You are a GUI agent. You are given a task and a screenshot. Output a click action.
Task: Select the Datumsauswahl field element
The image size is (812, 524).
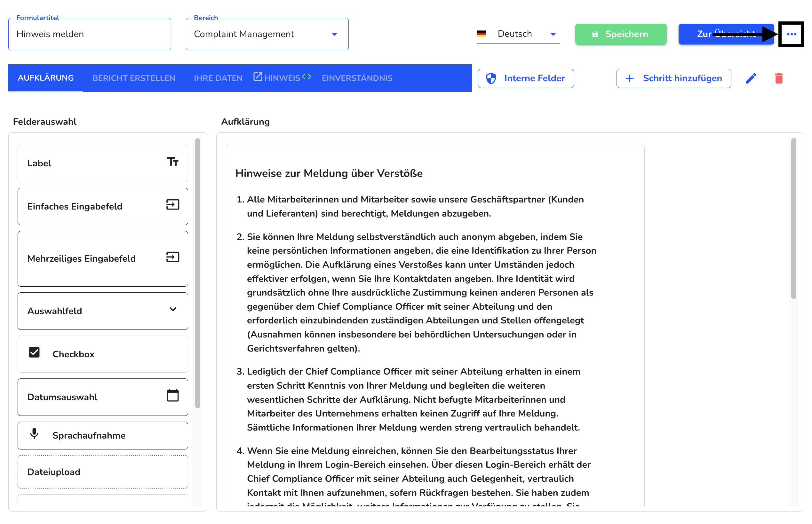click(102, 397)
